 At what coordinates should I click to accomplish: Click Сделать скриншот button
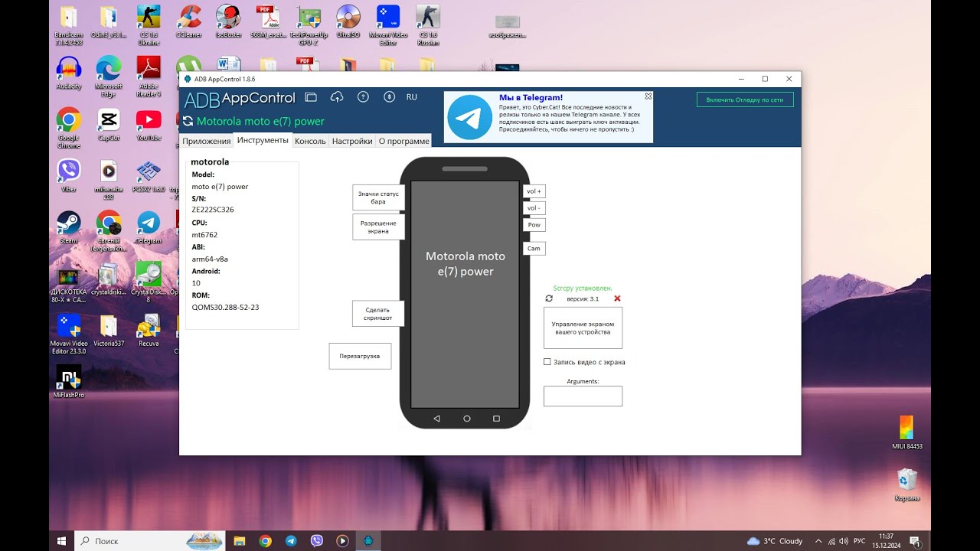point(378,313)
